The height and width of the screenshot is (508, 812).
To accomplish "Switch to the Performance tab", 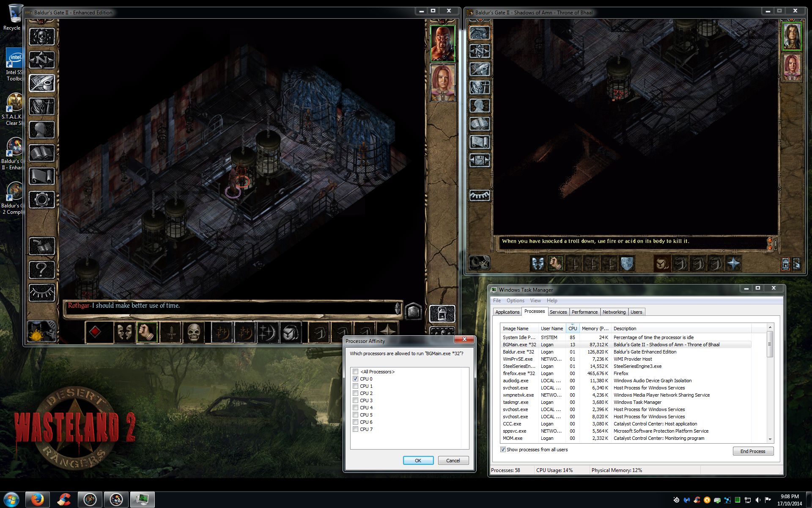I will (584, 312).
